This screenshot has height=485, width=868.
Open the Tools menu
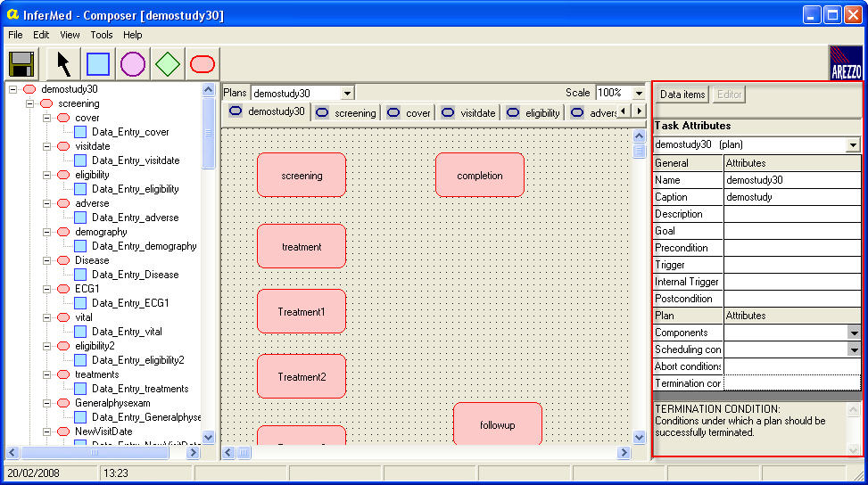pos(102,35)
